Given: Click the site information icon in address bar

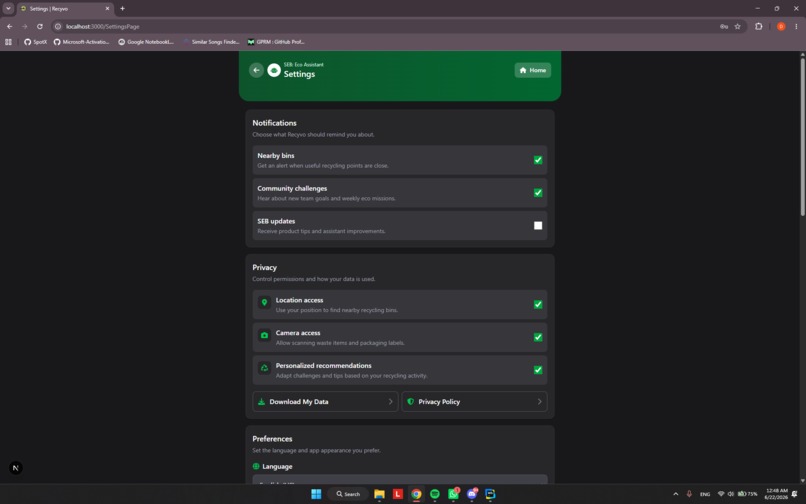Looking at the screenshot, I should 58,26.
